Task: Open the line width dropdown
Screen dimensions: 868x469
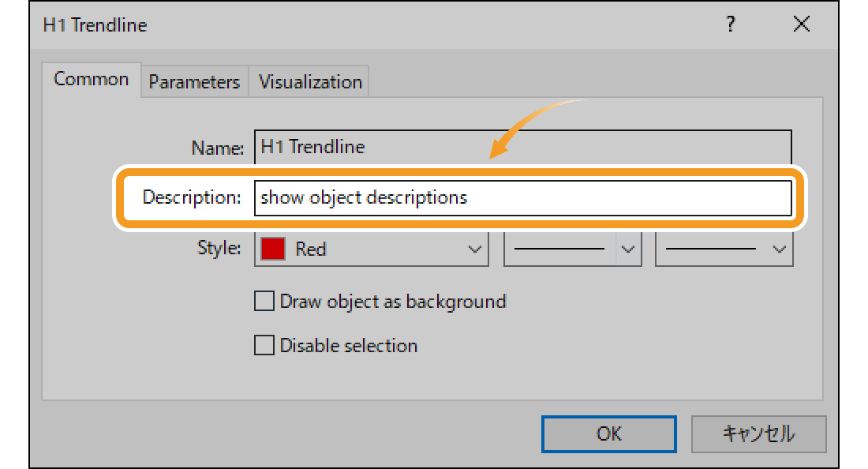Action: (724, 250)
